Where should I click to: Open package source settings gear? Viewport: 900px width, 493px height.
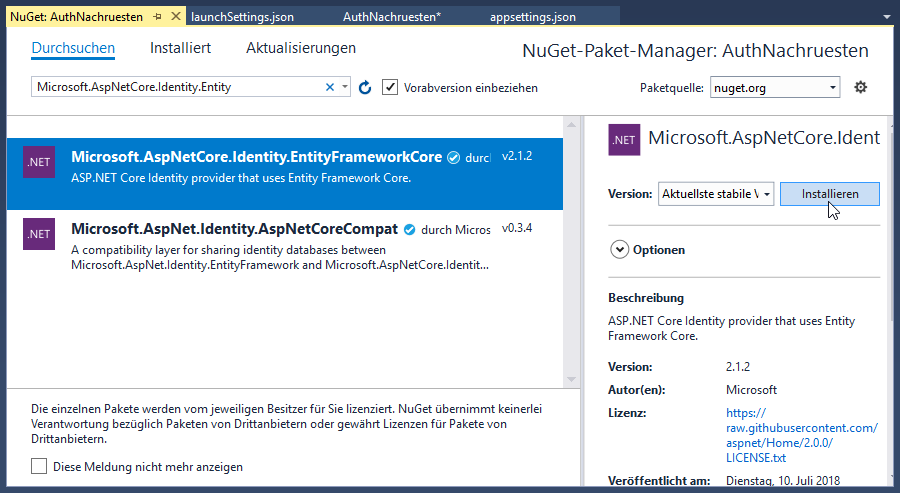pos(860,87)
